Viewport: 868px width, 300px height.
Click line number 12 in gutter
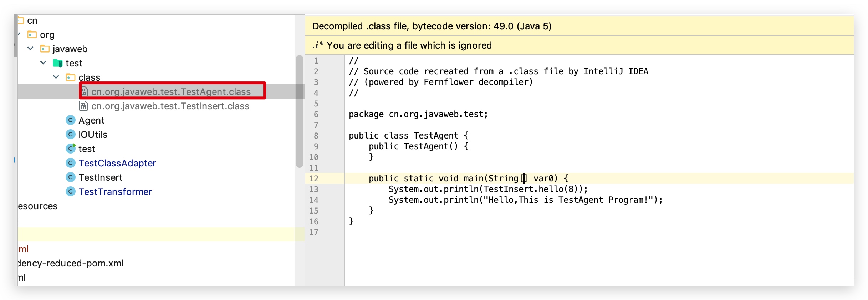coord(313,178)
